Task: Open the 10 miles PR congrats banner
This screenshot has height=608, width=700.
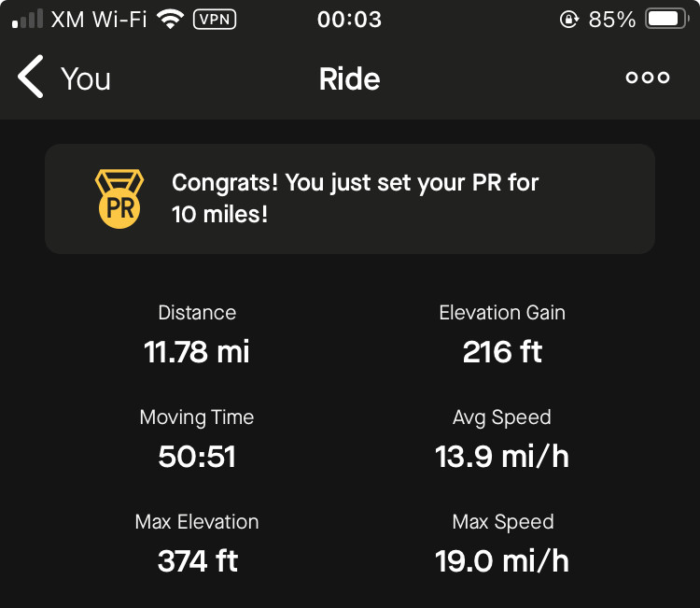Action: (x=350, y=199)
